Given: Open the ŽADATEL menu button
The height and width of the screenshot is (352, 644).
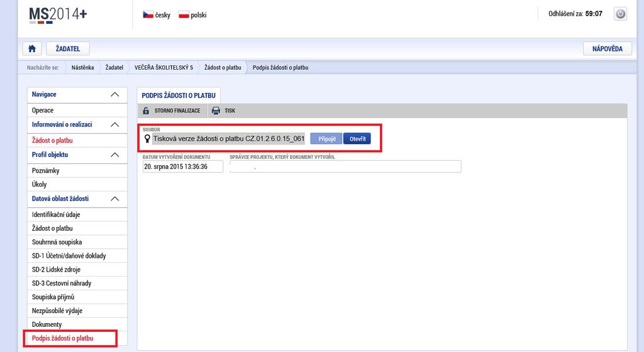Looking at the screenshot, I should [x=68, y=48].
